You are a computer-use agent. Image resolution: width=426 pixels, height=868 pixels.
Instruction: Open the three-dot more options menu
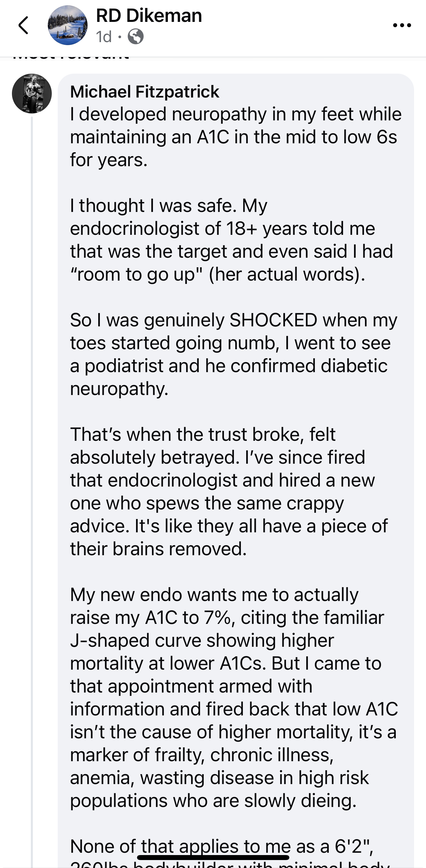pyautogui.click(x=402, y=25)
